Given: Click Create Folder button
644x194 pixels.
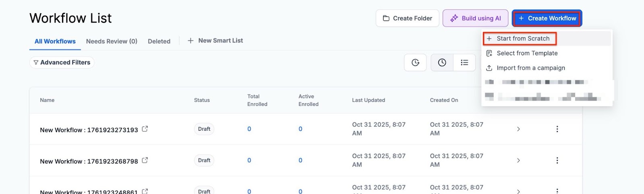Looking at the screenshot, I should 407,19.
